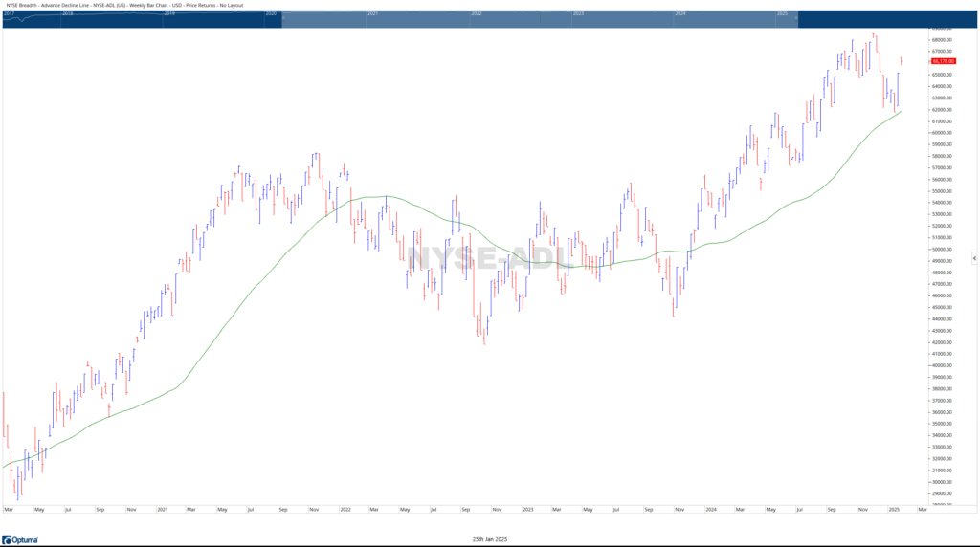
Task: Click the 2017 label in overview navigator
Action: tap(11, 14)
